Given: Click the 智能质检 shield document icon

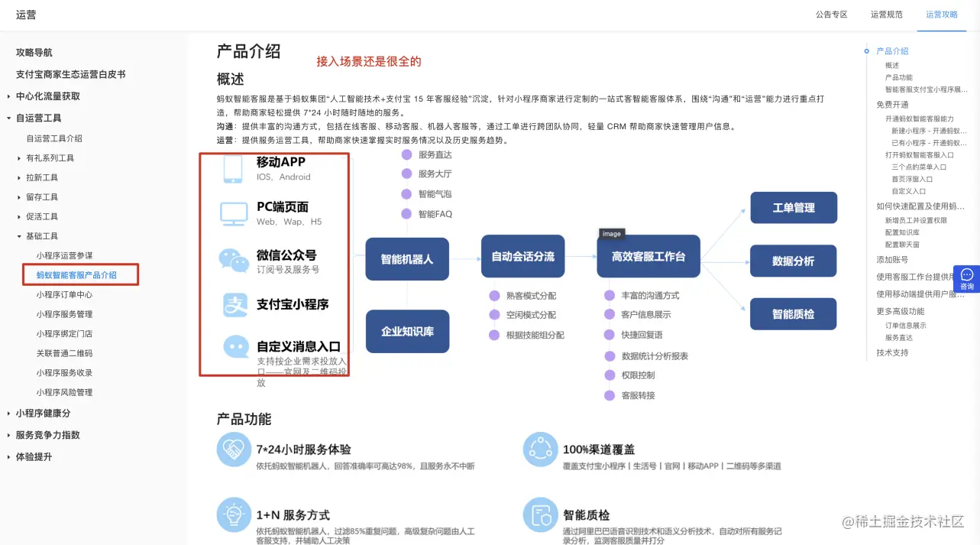Looking at the screenshot, I should [x=541, y=515].
